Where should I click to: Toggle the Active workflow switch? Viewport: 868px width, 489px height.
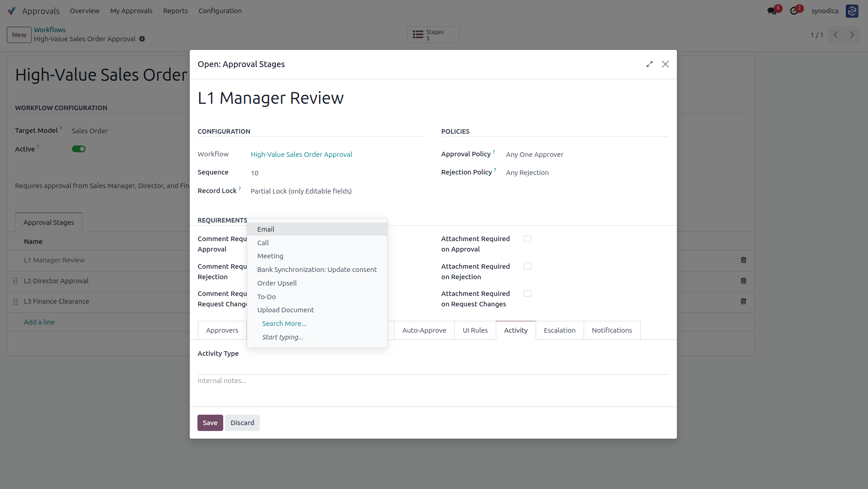tap(79, 149)
